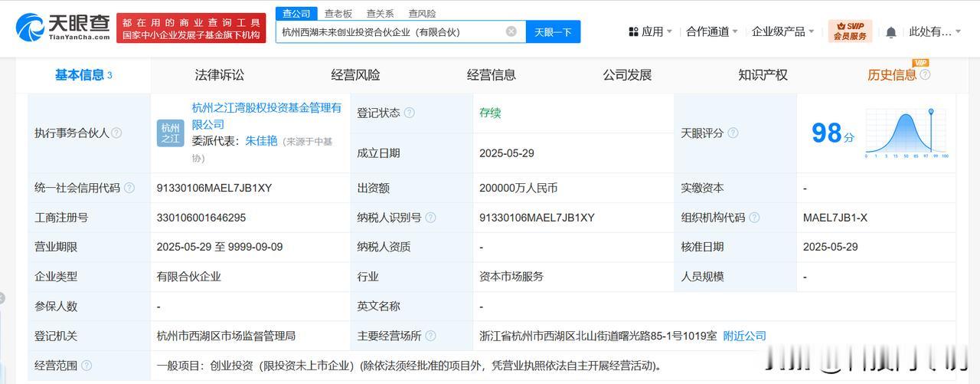The width and height of the screenshot is (980, 384).
Task: Click help icon next to 登记状态
Action: click(409, 113)
